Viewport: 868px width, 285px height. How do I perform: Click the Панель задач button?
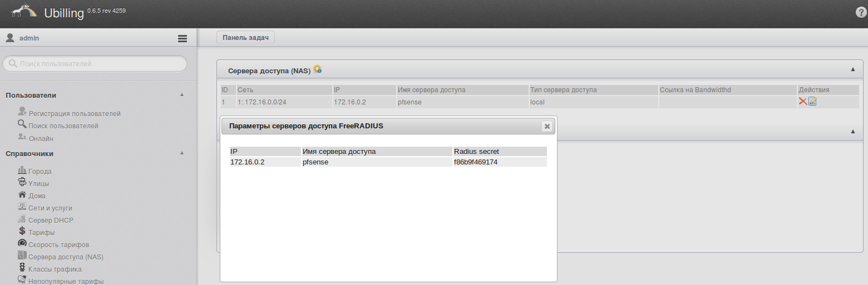click(245, 38)
